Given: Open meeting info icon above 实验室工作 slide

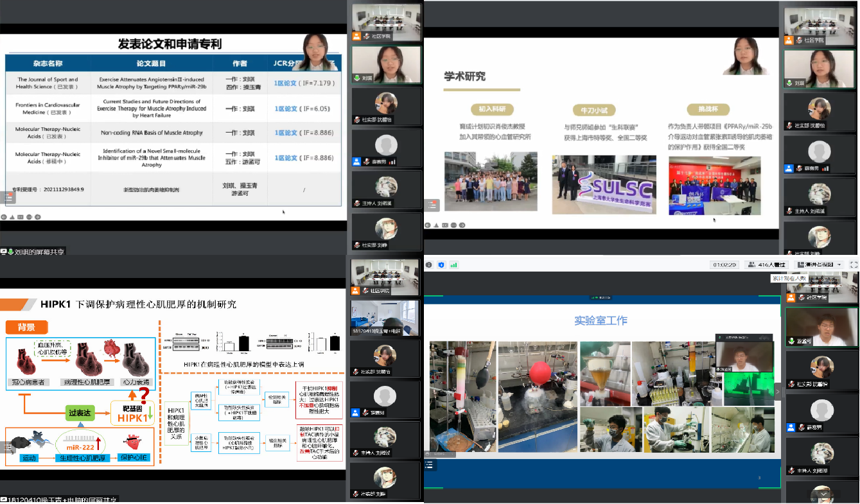Looking at the screenshot, I should click(429, 265).
